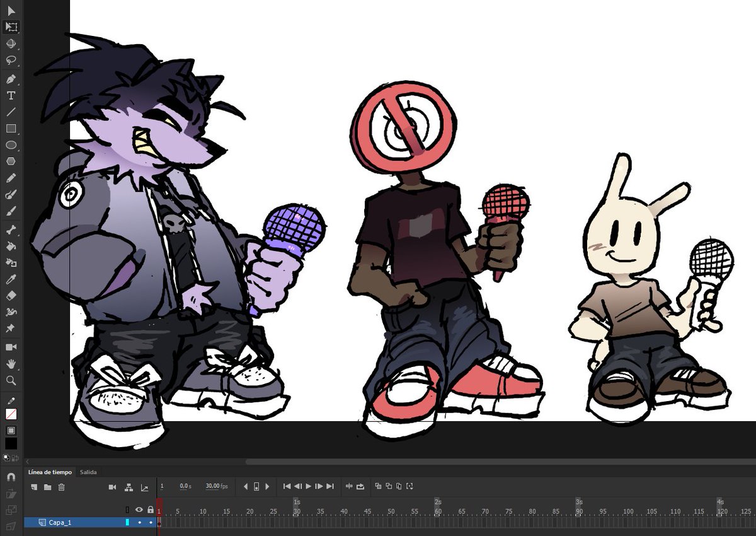Screen dimensions: 756x536
Task: Step forward one frame
Action: point(319,486)
